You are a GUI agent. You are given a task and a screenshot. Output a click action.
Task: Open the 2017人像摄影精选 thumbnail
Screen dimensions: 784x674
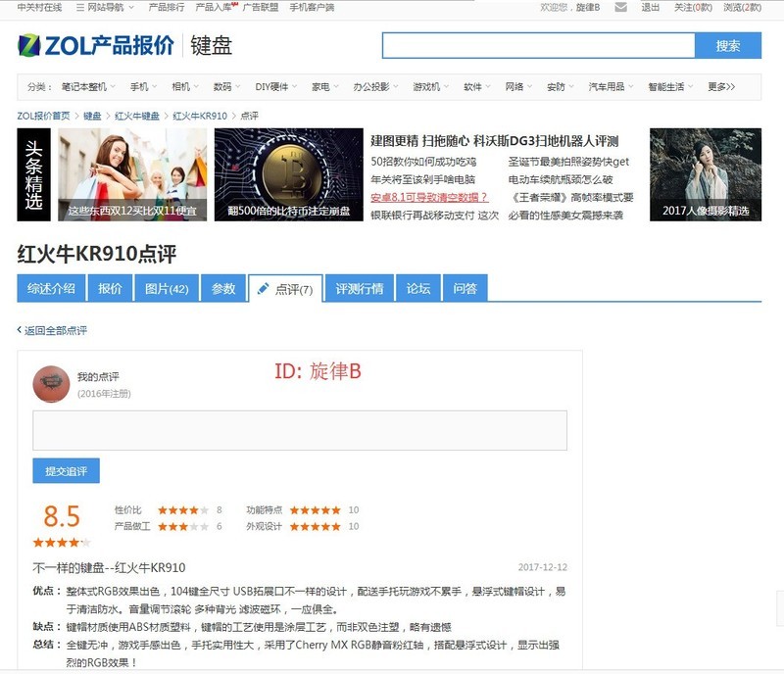[x=706, y=174]
